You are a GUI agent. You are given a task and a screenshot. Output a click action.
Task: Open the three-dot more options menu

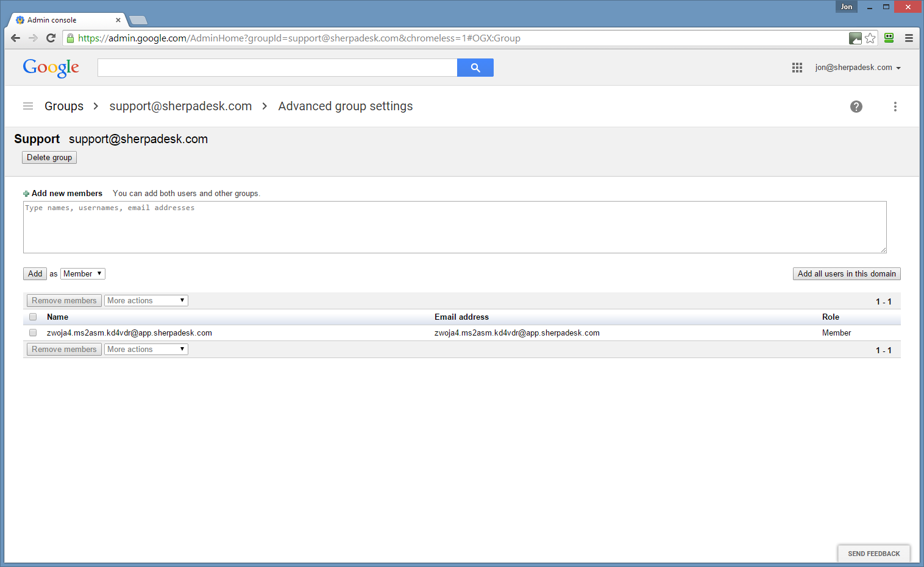pyautogui.click(x=895, y=107)
